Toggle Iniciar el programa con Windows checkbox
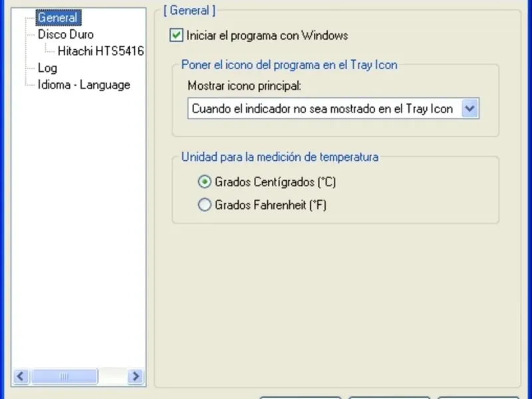The height and width of the screenshot is (399, 532). 176,35
